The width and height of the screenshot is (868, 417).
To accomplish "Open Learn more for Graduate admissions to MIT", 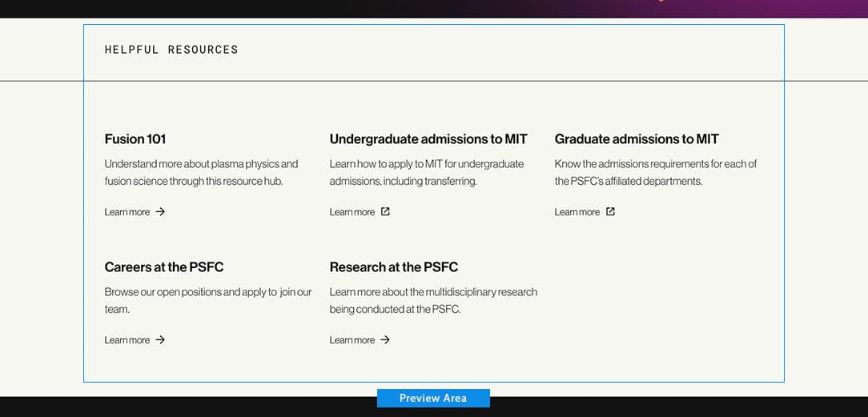I will click(585, 212).
